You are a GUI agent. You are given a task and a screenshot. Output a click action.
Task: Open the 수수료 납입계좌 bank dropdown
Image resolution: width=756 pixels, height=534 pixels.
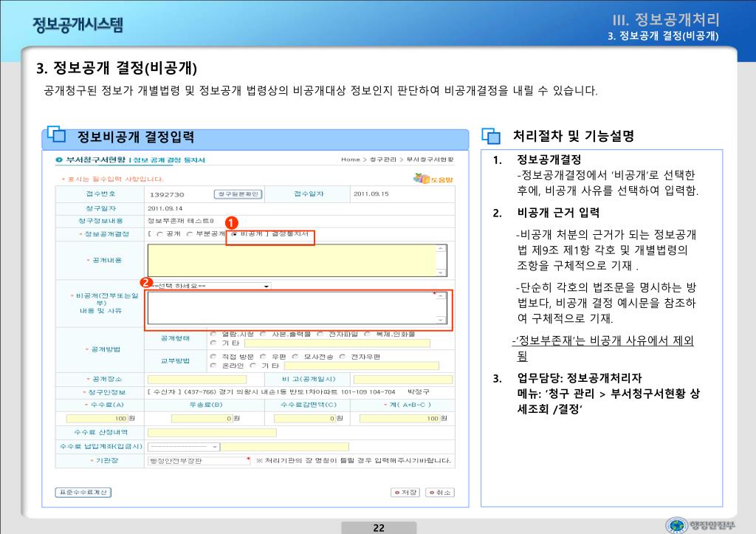[x=184, y=447]
